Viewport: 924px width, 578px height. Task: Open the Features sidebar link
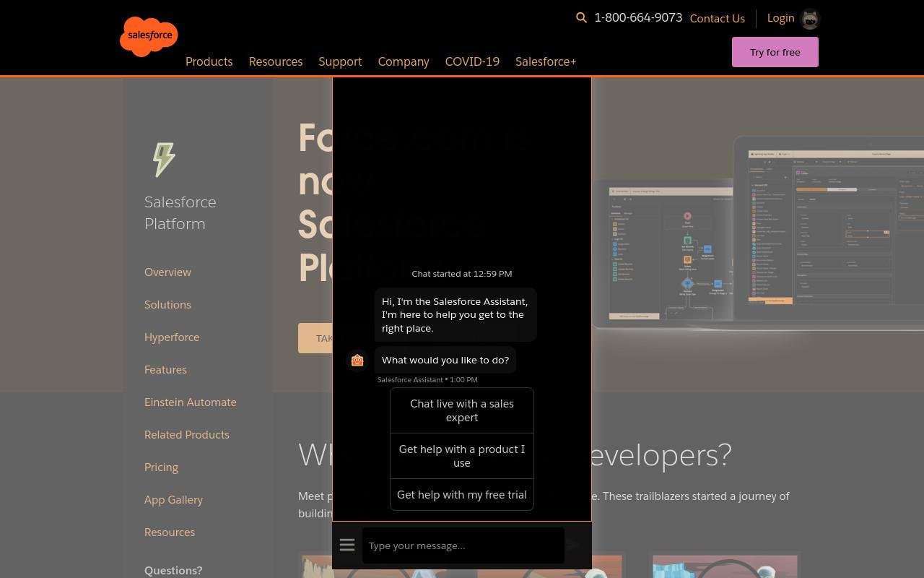165,369
